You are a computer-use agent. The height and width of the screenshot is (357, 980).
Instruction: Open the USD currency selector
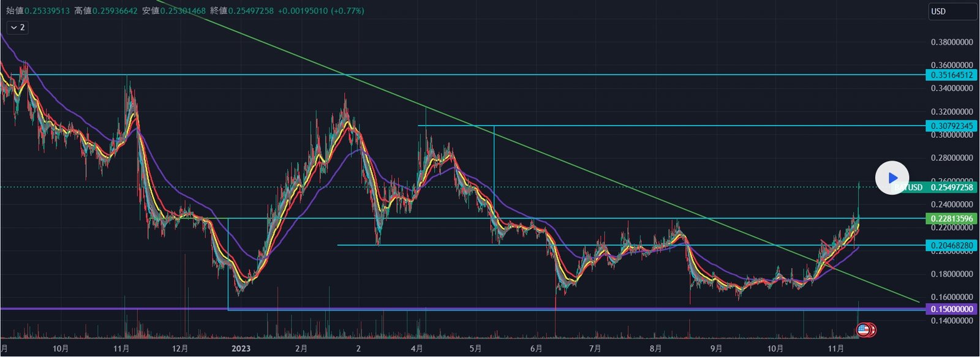(x=952, y=11)
